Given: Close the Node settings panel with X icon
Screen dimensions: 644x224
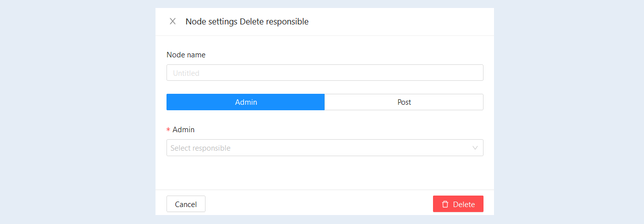Looking at the screenshot, I should (172, 21).
